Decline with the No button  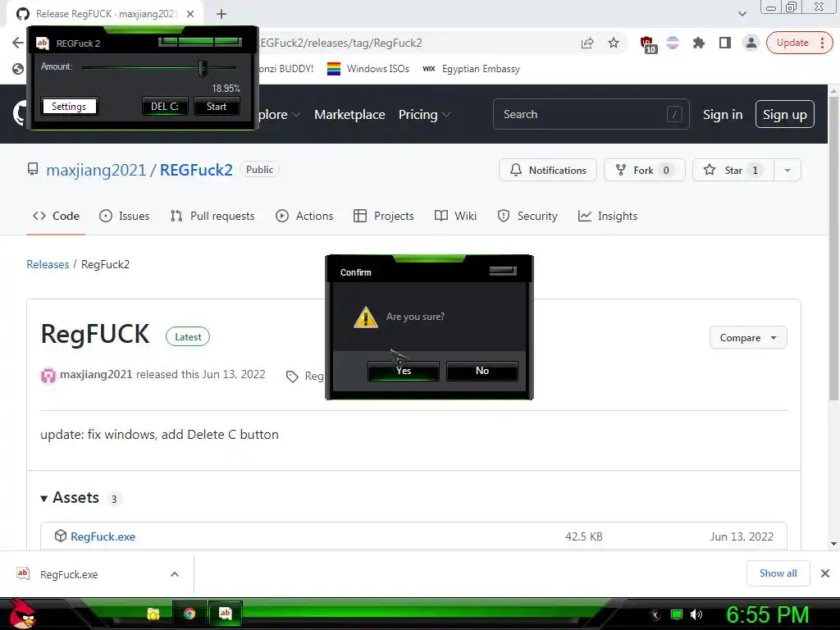(x=482, y=371)
